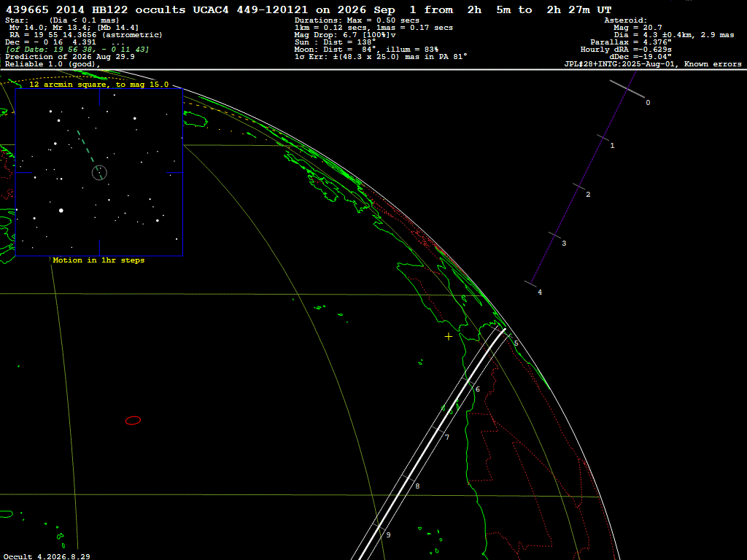Select time marker 3 on the purple line
The width and height of the screenshot is (747, 560).
tap(564, 244)
